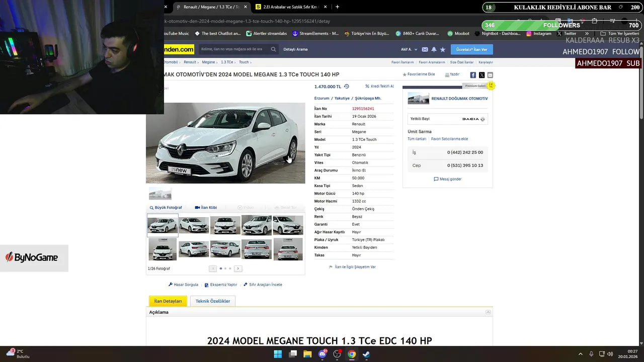Open the Büyük Fotoğraf view
Image resolution: width=644 pixels, height=362 pixels.
click(166, 208)
